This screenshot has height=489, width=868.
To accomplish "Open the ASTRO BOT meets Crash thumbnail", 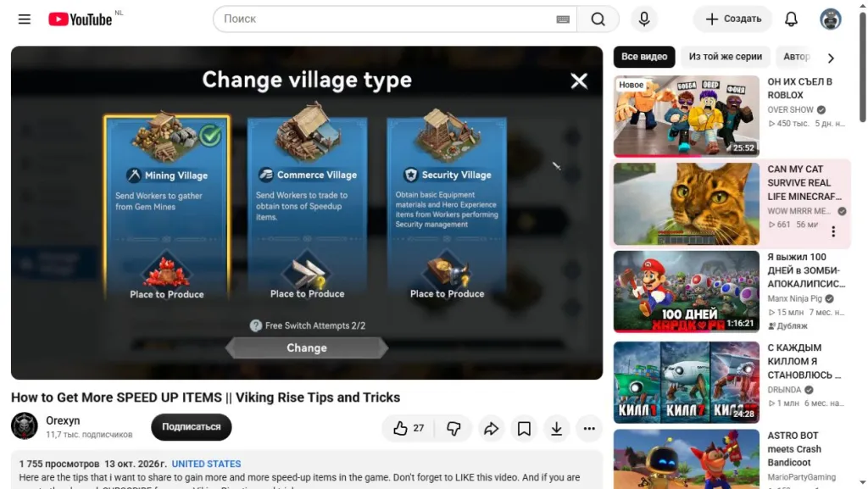I will 686,459.
